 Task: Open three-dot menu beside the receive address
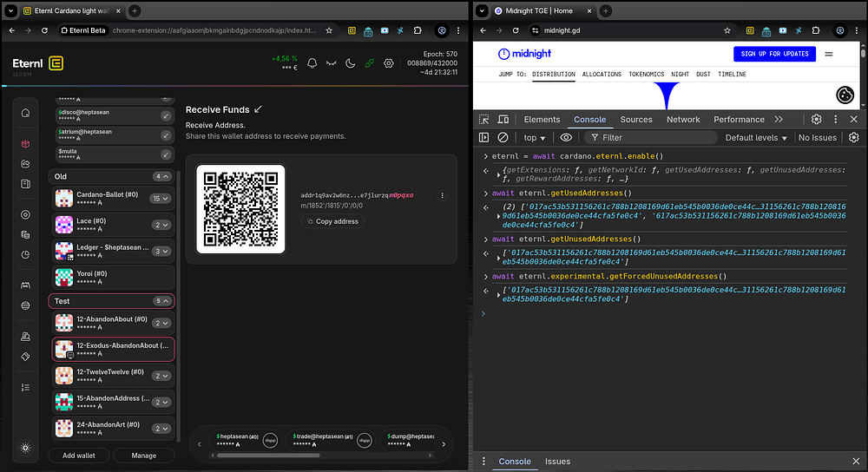443,195
